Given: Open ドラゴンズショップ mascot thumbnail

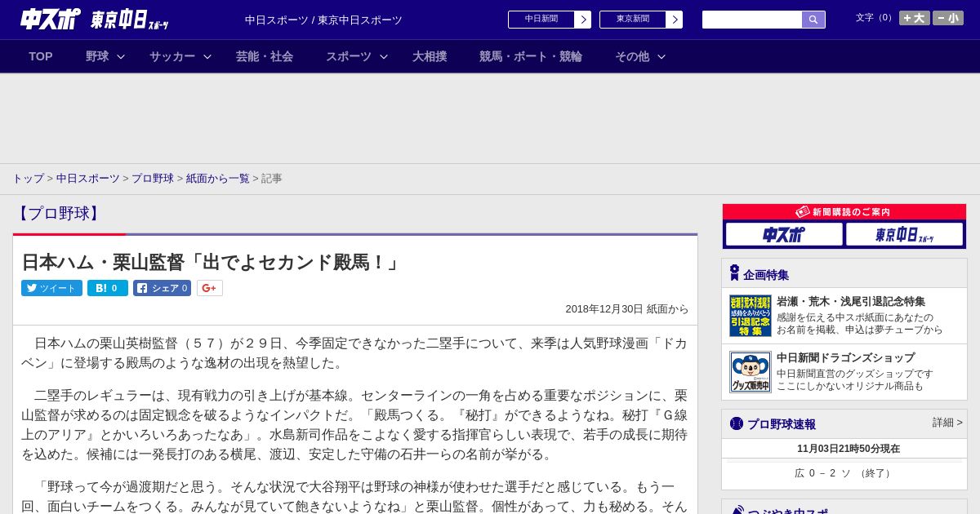Looking at the screenshot, I should [751, 372].
